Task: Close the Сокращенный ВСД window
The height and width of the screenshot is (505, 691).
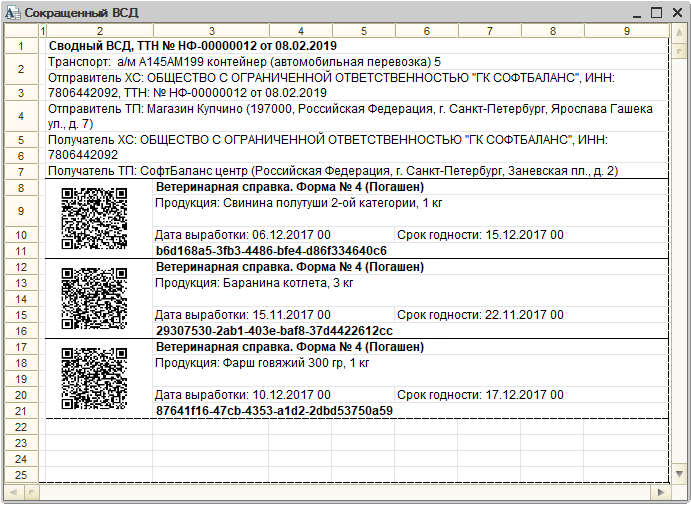Action: [x=677, y=13]
